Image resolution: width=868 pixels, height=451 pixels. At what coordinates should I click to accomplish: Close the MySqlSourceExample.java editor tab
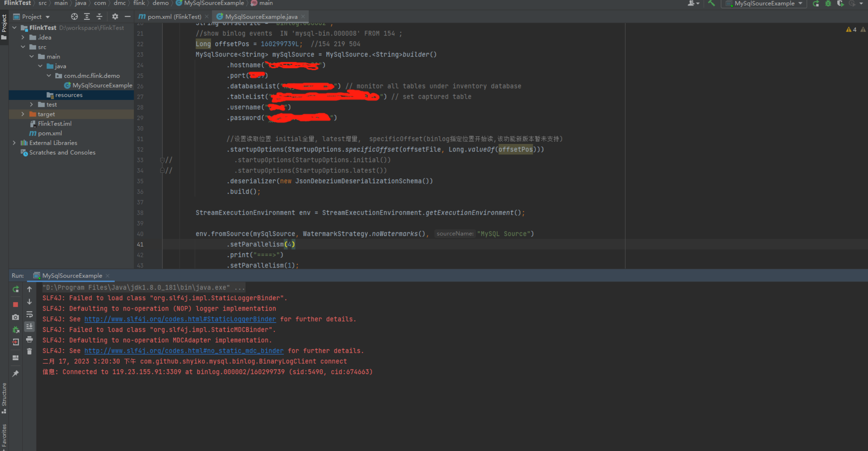pos(303,17)
